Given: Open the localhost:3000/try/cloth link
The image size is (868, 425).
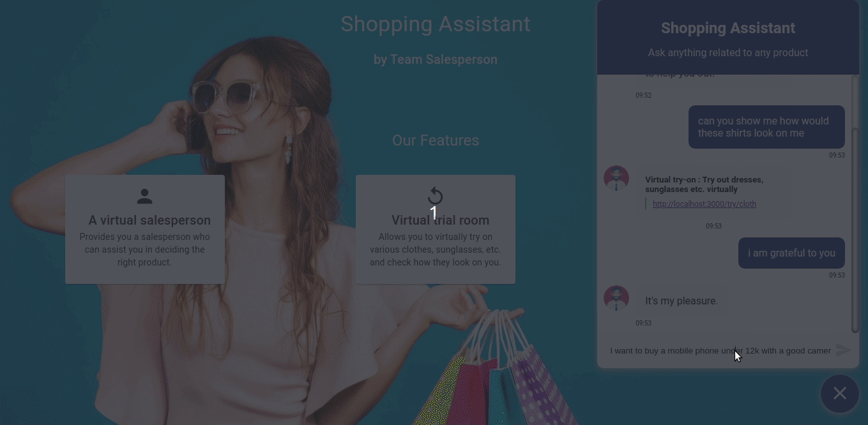Looking at the screenshot, I should (x=704, y=204).
